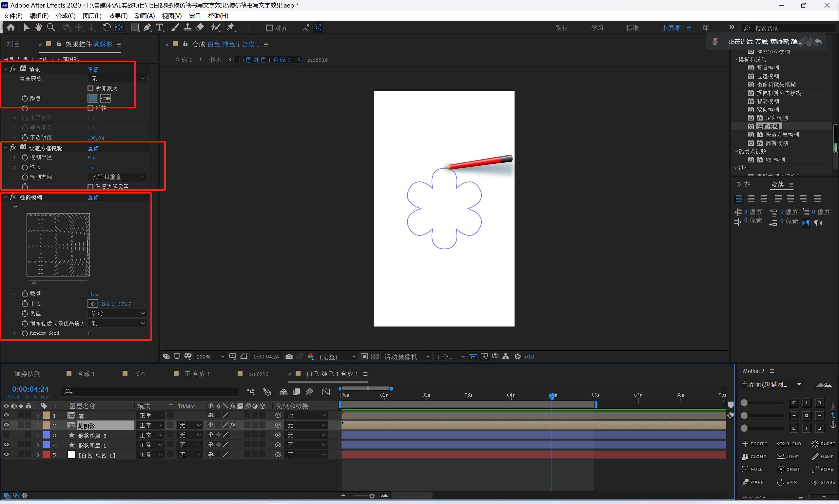The width and height of the screenshot is (839, 504).
Task: Enable the 所有蒙版 checkbox
Action: point(90,89)
